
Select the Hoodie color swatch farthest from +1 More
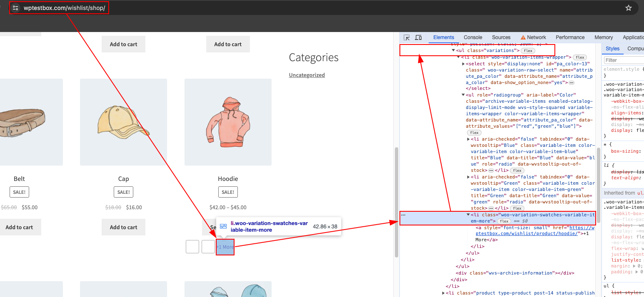pos(192,247)
